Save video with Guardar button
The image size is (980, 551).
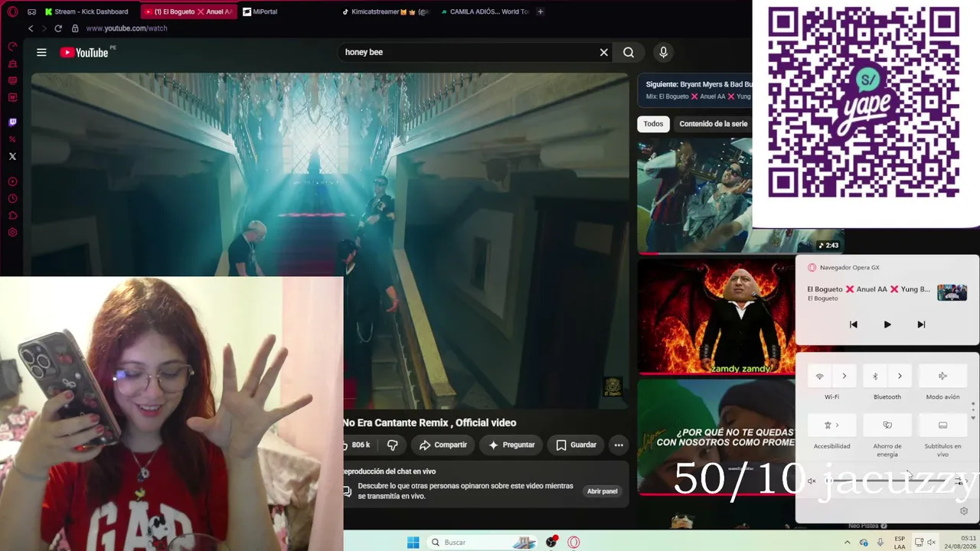click(576, 445)
